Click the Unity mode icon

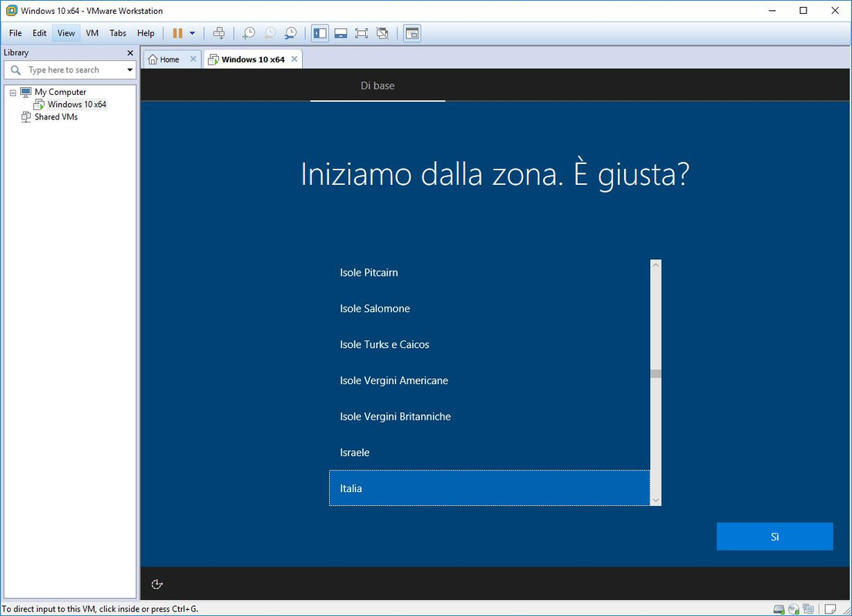[383, 33]
